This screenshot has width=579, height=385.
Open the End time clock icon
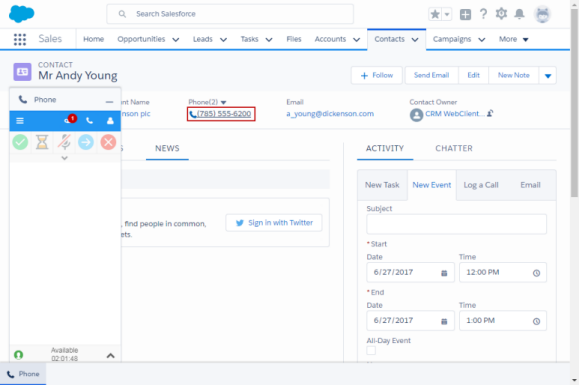tap(537, 321)
